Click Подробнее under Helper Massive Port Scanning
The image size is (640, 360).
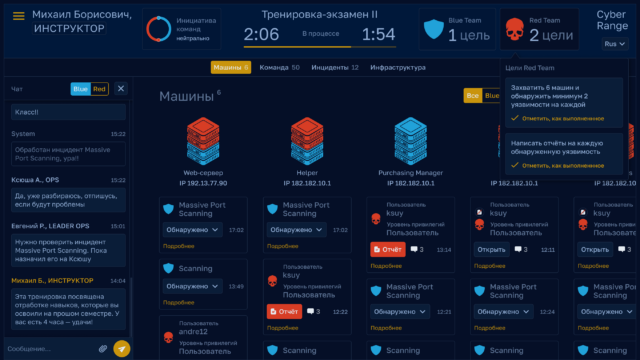click(282, 246)
